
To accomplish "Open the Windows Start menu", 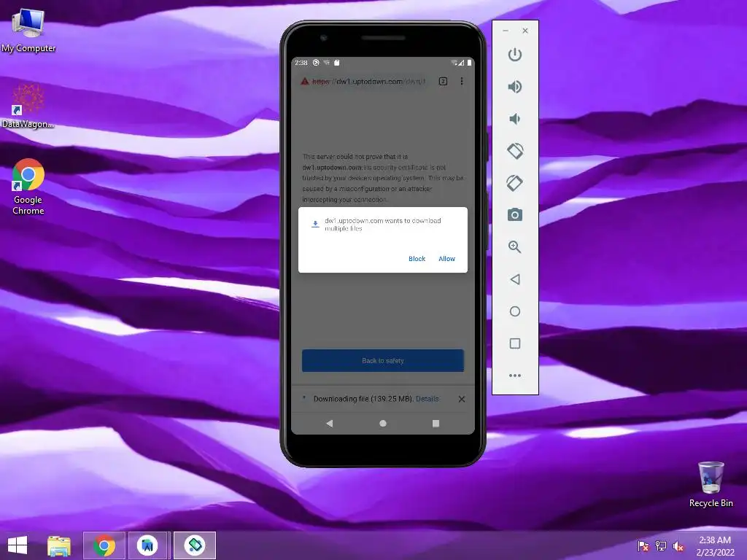I will click(18, 545).
